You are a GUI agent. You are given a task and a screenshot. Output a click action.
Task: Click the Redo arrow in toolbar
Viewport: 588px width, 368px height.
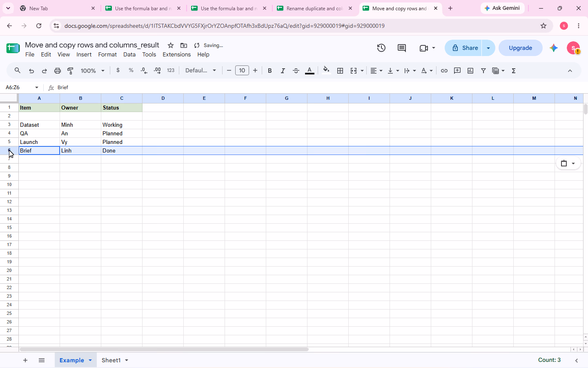(45, 71)
